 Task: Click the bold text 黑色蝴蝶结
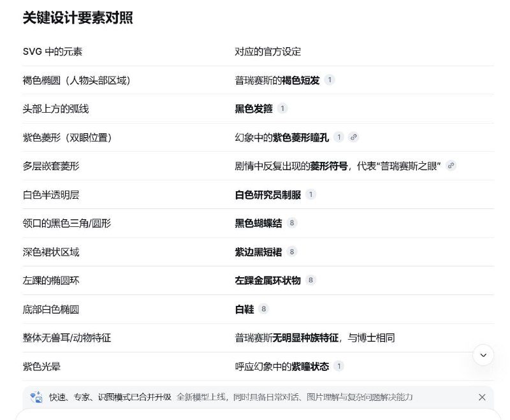(x=258, y=223)
